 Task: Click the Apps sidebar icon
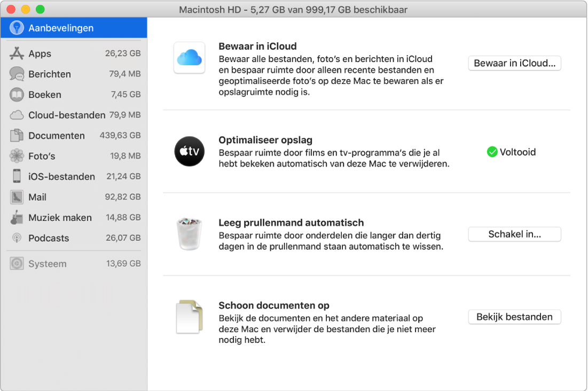[x=17, y=53]
